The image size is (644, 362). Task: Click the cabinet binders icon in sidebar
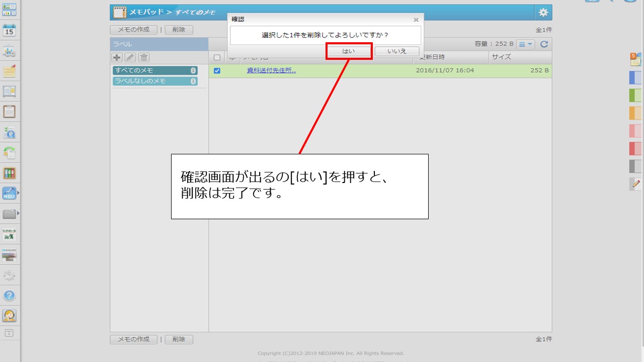click(x=10, y=173)
